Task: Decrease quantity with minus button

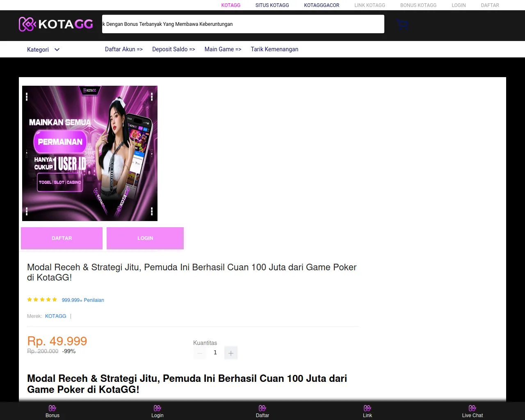Action: 200,353
